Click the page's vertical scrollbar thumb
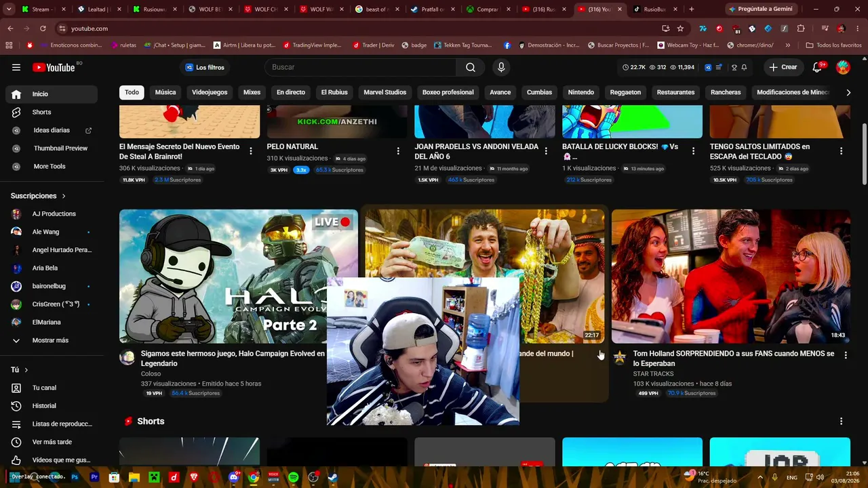 point(864,154)
